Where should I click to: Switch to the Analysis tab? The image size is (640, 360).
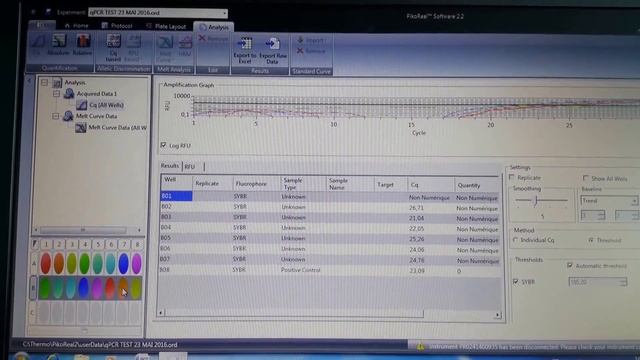click(x=214, y=27)
